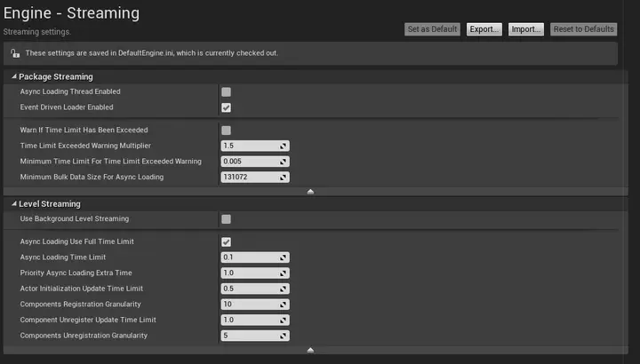Collapse the Package Streaming section
Image resolution: width=640 pixels, height=364 pixels.
point(13,77)
